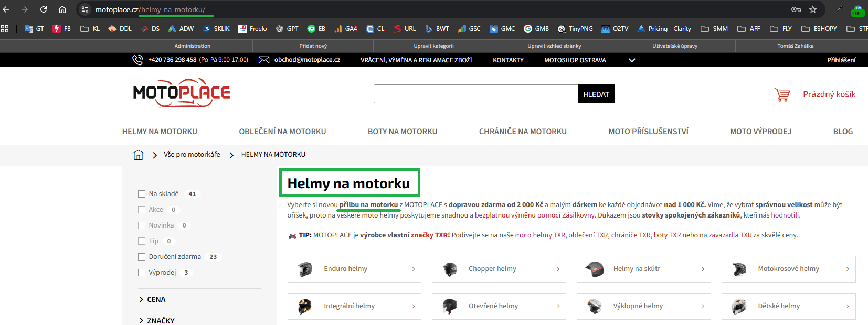Open the GT bookmark

pyautogui.click(x=34, y=29)
